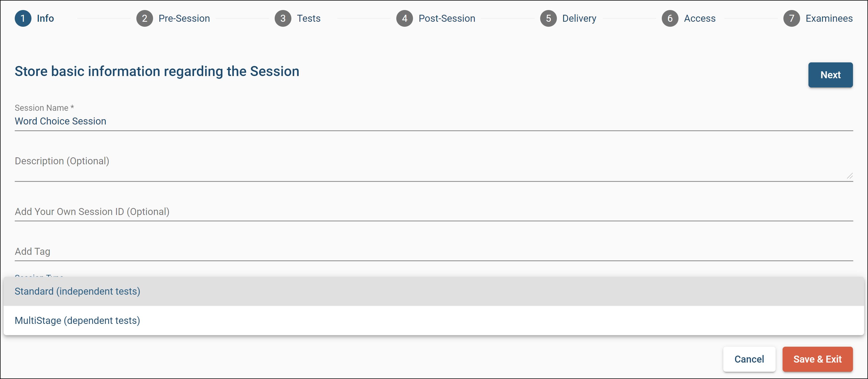Jump to the Delivery step label
Screen dimensions: 868x379
coord(579,18)
